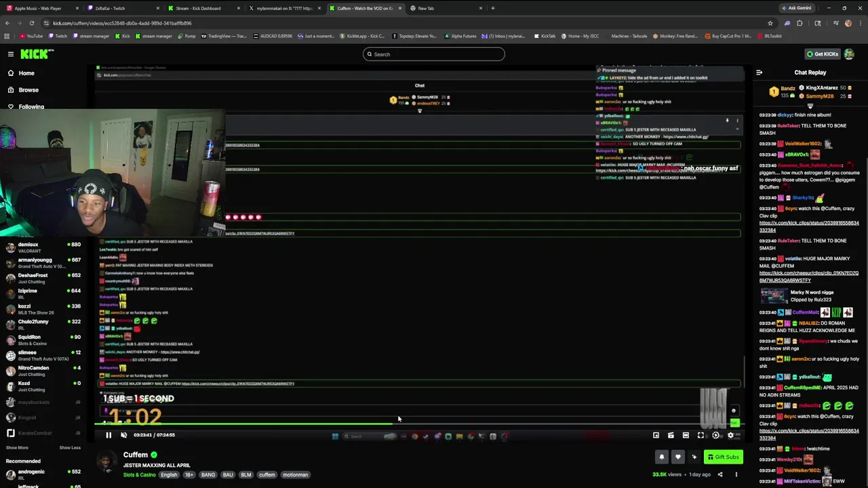Viewport: 868px width, 488px height.
Task: Open Cuffem's profile avatar
Action: pos(106,462)
